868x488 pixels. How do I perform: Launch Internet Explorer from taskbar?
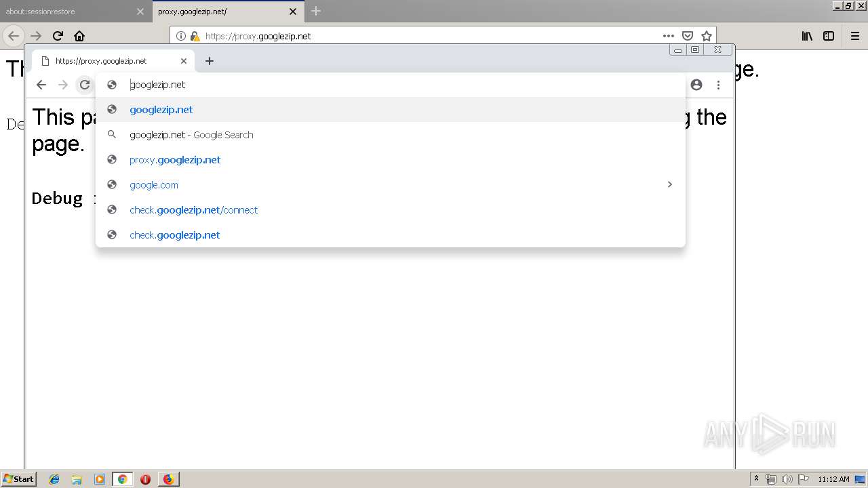54,479
